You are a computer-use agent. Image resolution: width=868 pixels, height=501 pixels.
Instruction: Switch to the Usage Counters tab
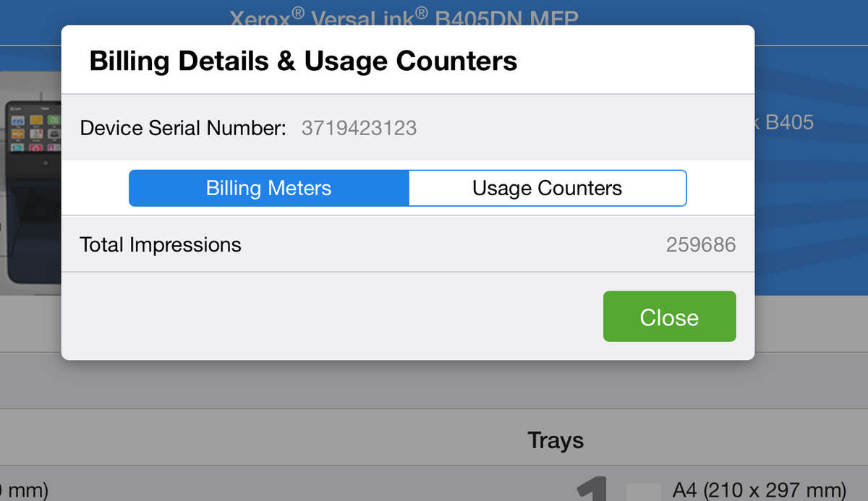tap(547, 189)
